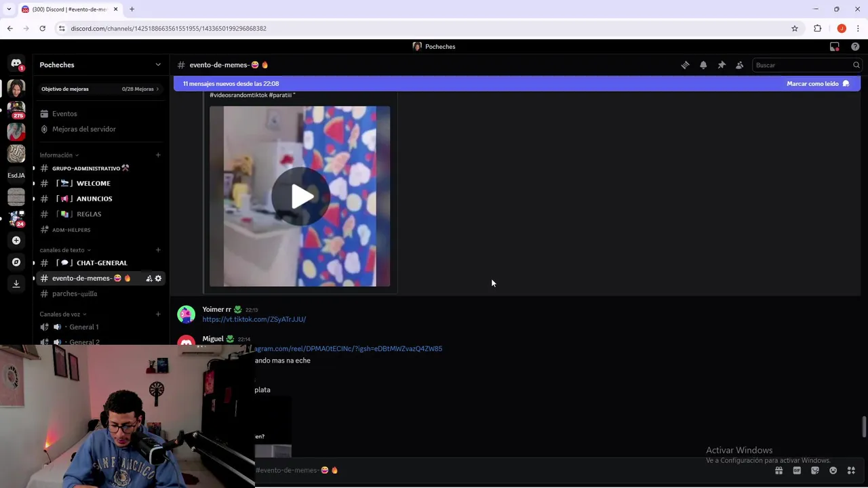Open Chrome three-dot menu
868x488 pixels.
pyautogui.click(x=858, y=28)
